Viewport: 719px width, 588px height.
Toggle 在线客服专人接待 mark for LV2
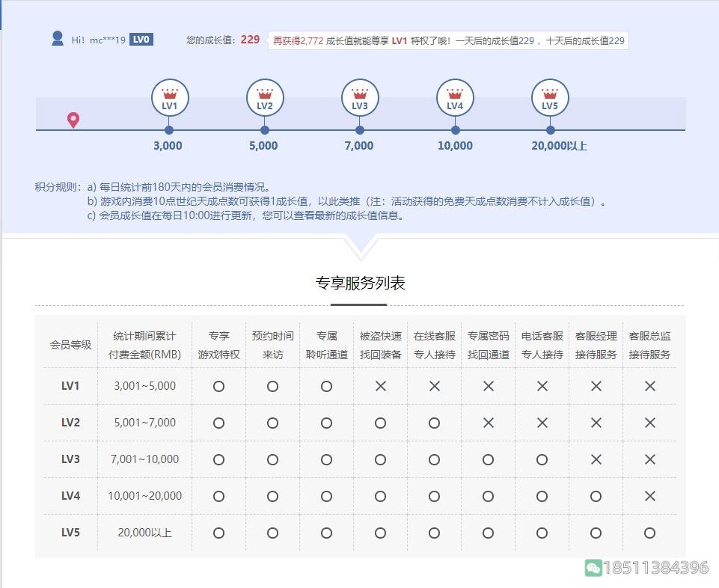(434, 423)
